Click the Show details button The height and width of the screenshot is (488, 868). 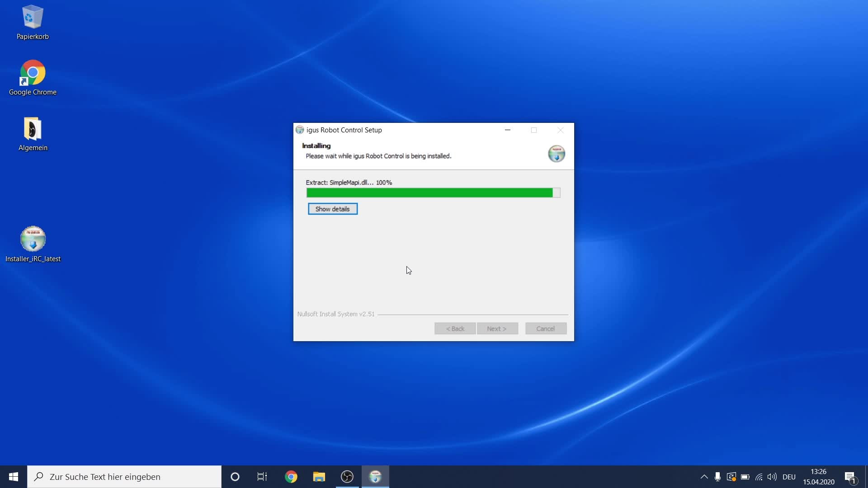click(333, 209)
